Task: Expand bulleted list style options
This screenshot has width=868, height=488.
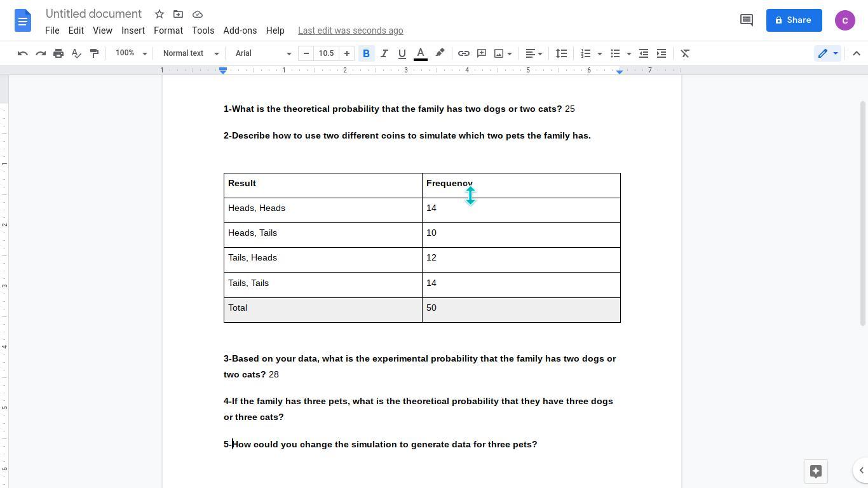Action: (628, 53)
